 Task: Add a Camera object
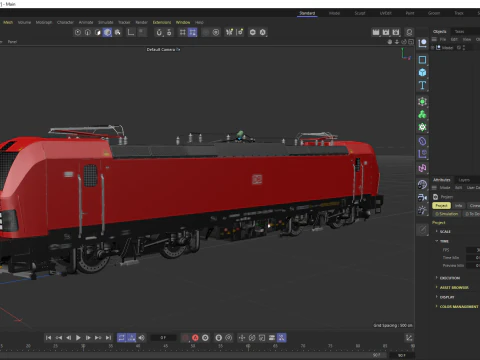point(422,197)
